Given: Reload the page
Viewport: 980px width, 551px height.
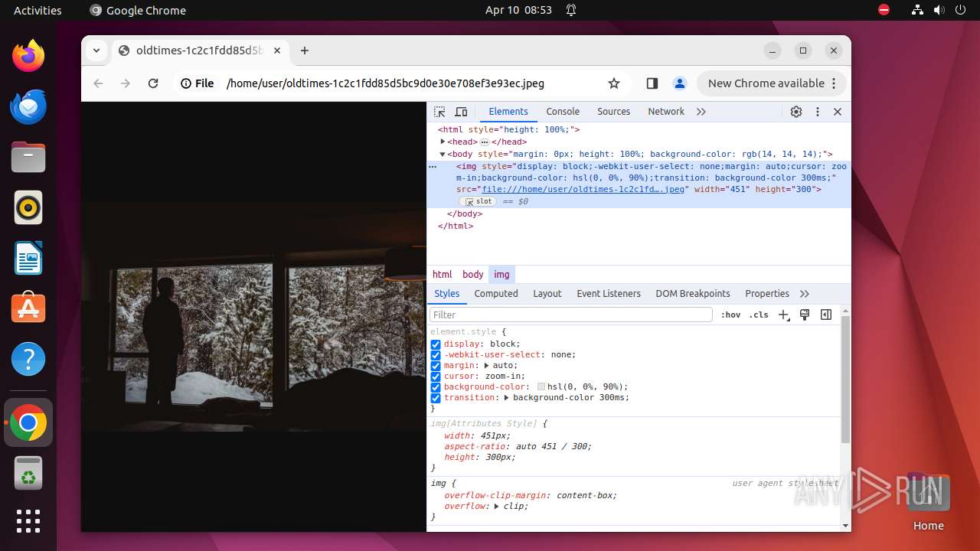Looking at the screenshot, I should tap(153, 83).
